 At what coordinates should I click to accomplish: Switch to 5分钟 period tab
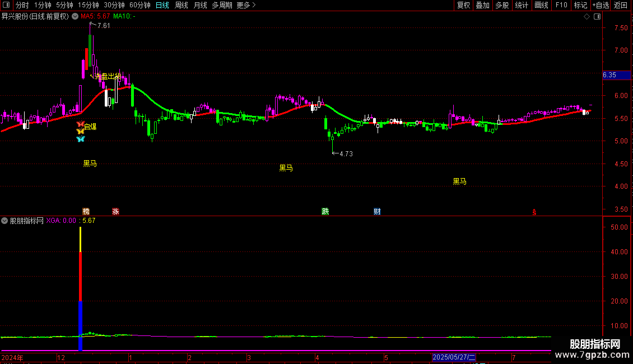64,5
